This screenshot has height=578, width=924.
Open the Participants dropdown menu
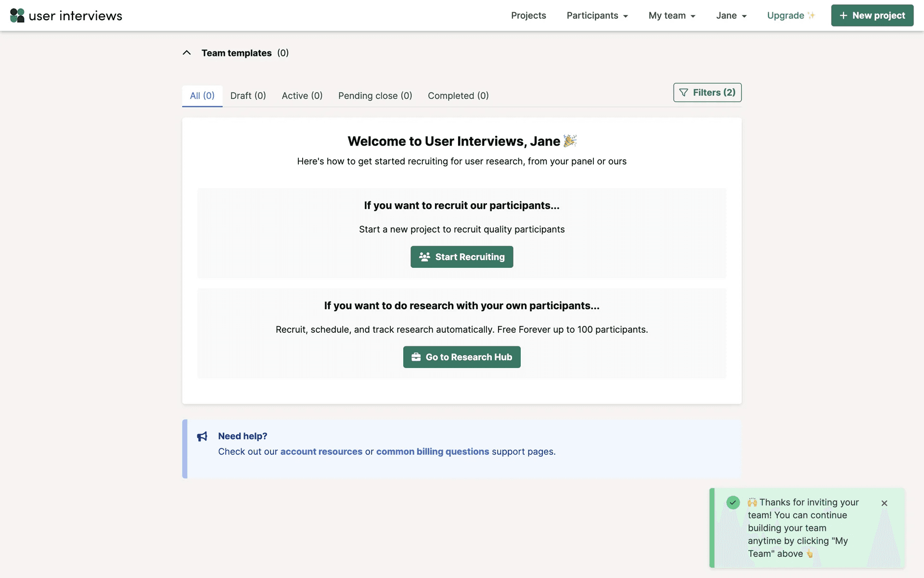coord(597,15)
